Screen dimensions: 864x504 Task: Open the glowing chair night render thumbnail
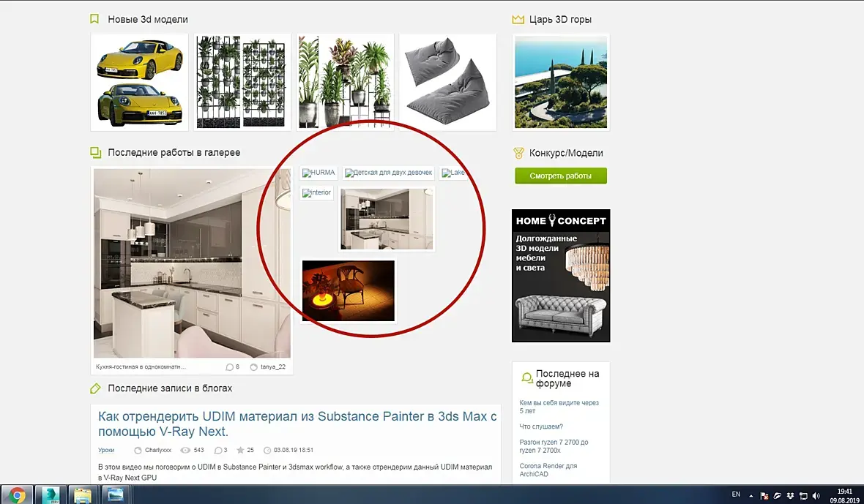(349, 290)
